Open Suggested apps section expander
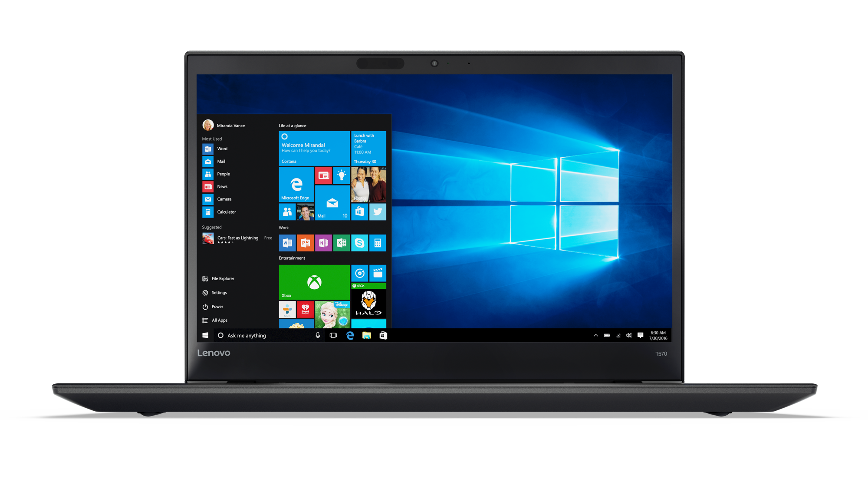Screen dimensions: 868x489 [x=213, y=227]
